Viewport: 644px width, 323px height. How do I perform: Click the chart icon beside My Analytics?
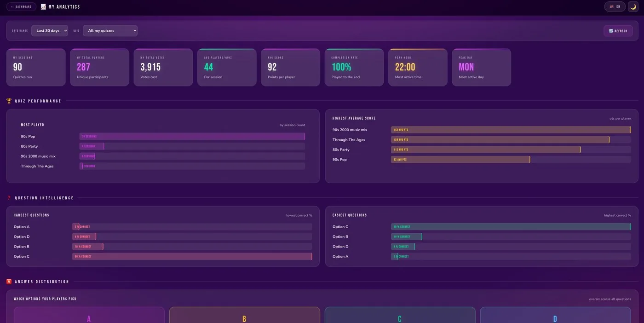click(x=43, y=7)
